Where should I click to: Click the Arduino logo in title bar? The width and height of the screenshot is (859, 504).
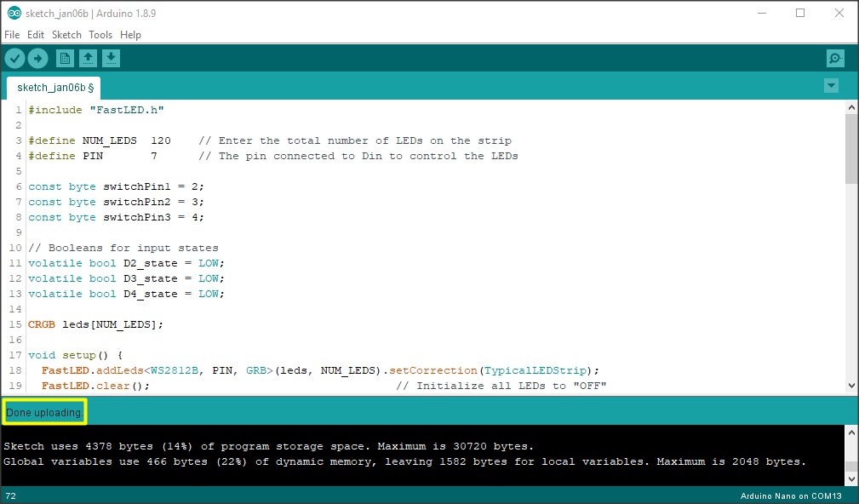click(14, 13)
